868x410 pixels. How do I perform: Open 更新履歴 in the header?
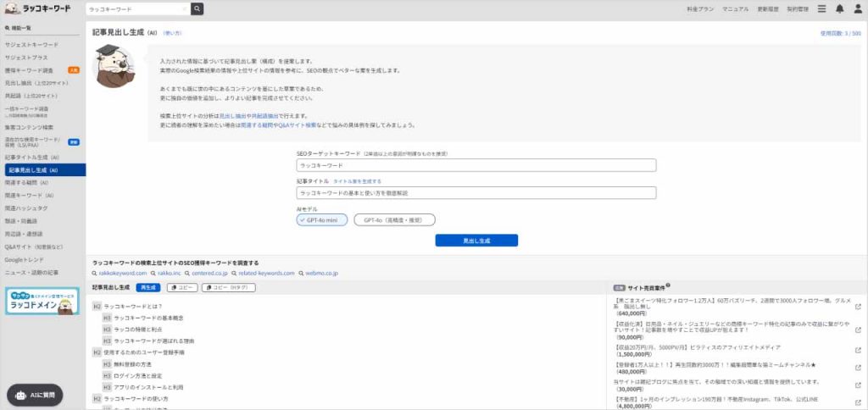pos(767,9)
